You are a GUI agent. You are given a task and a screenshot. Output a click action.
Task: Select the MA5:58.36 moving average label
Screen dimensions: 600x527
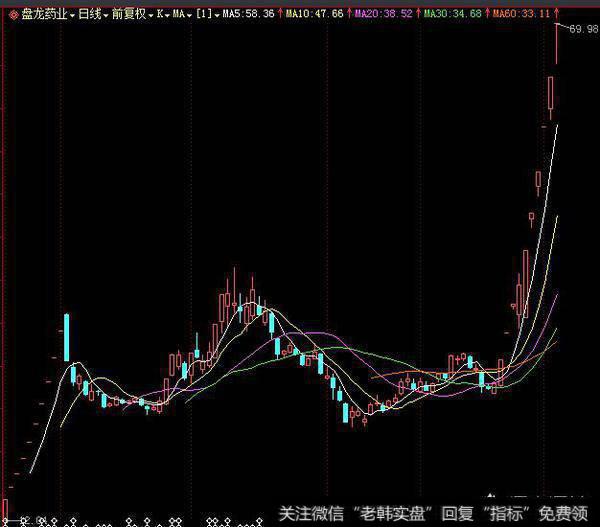point(247,15)
